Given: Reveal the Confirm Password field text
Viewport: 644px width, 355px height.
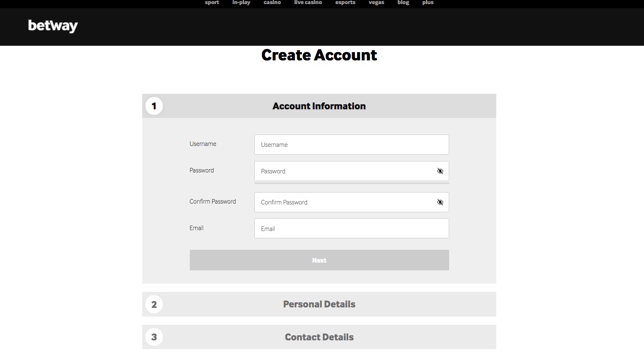Looking at the screenshot, I should tap(440, 202).
